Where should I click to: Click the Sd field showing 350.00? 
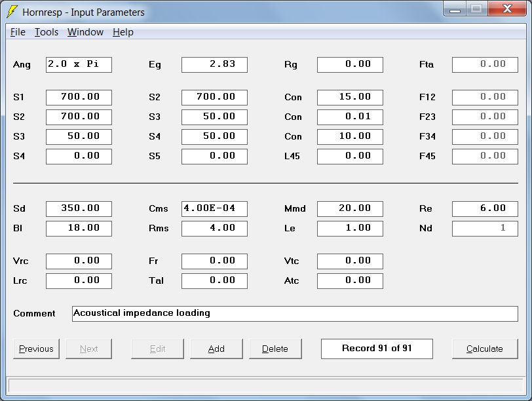coord(79,209)
